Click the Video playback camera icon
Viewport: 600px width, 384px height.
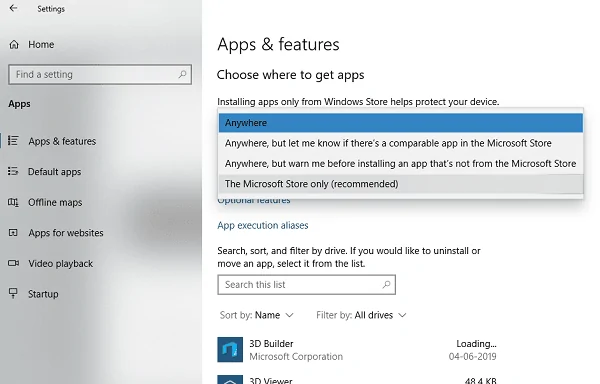tap(13, 263)
